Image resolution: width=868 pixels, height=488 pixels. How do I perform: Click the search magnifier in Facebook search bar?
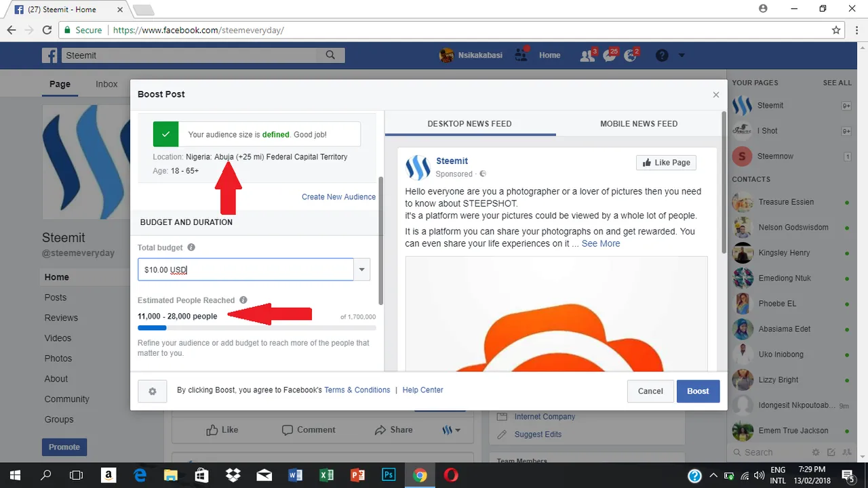click(x=330, y=55)
